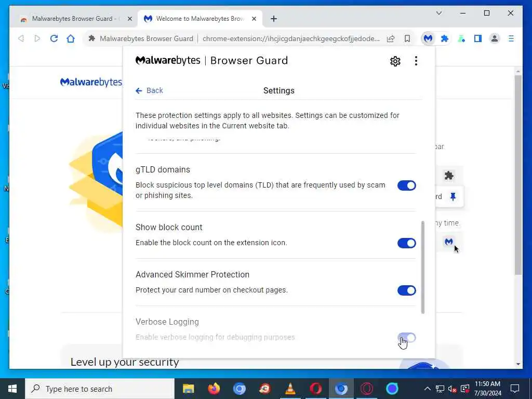Open the browser main menu icon

point(511,38)
